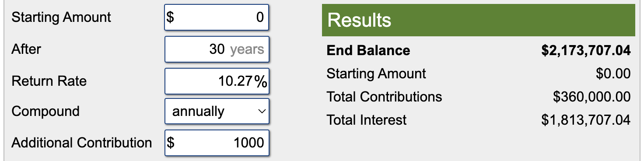Click the After years input field
The width and height of the screenshot is (644, 161).
click(216, 49)
